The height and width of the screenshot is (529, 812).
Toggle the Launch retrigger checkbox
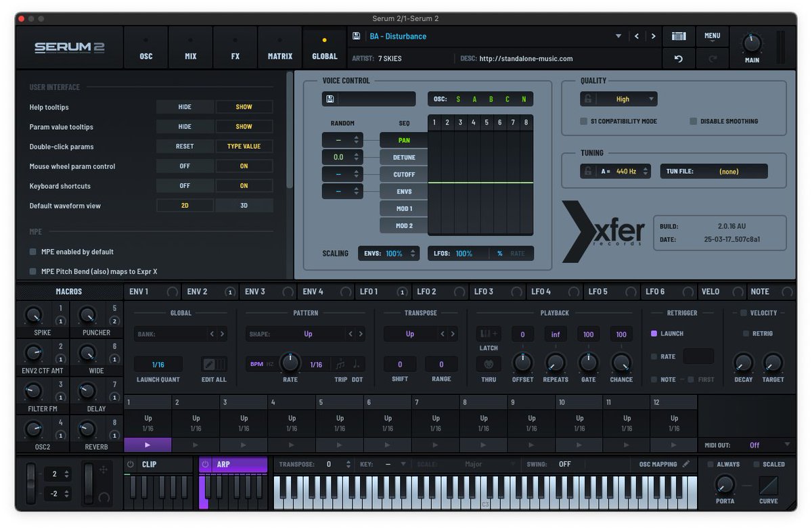(x=654, y=333)
